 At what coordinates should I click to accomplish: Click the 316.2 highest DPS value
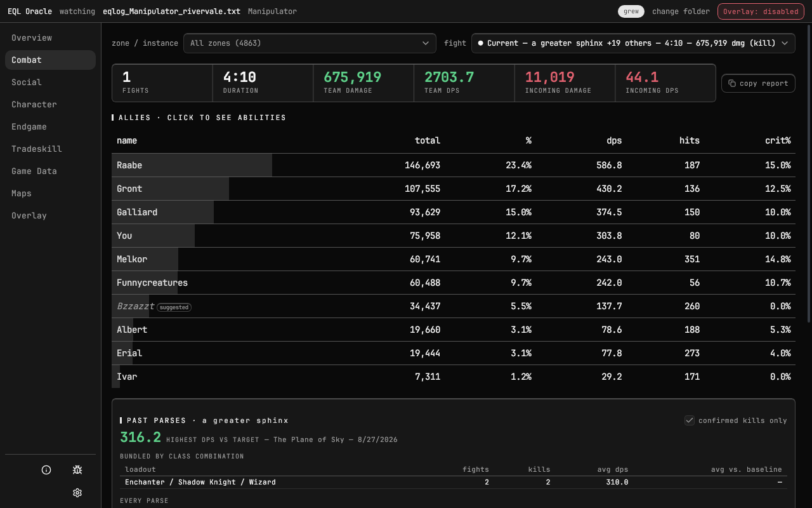point(141,438)
